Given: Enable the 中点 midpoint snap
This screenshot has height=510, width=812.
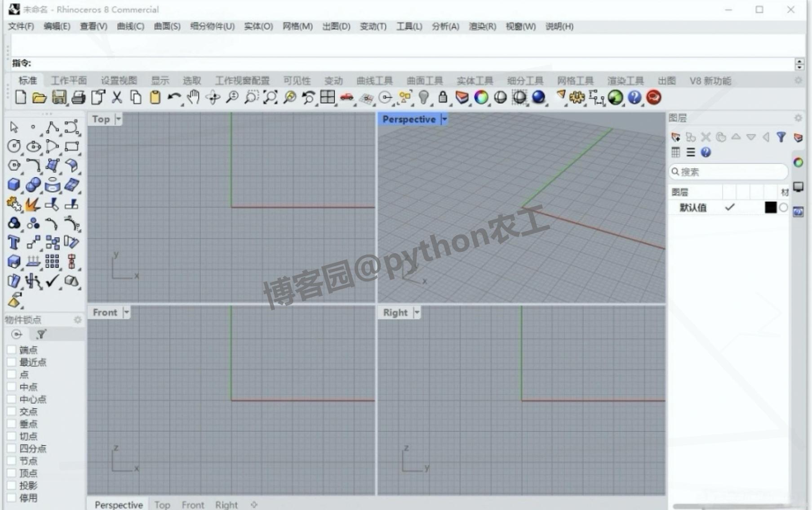Looking at the screenshot, I should click(12, 387).
